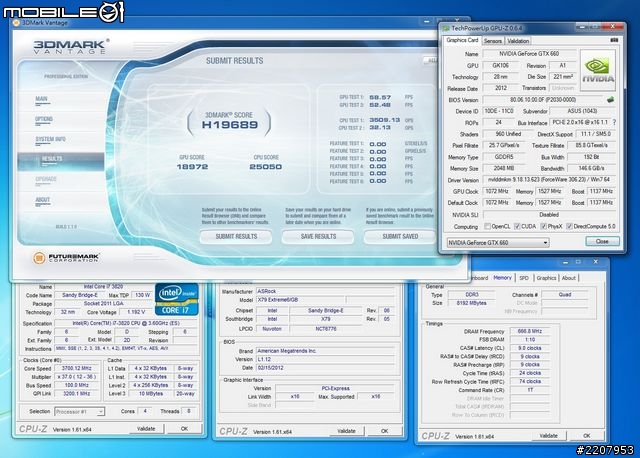Click the Channels # value Quad

click(565, 294)
